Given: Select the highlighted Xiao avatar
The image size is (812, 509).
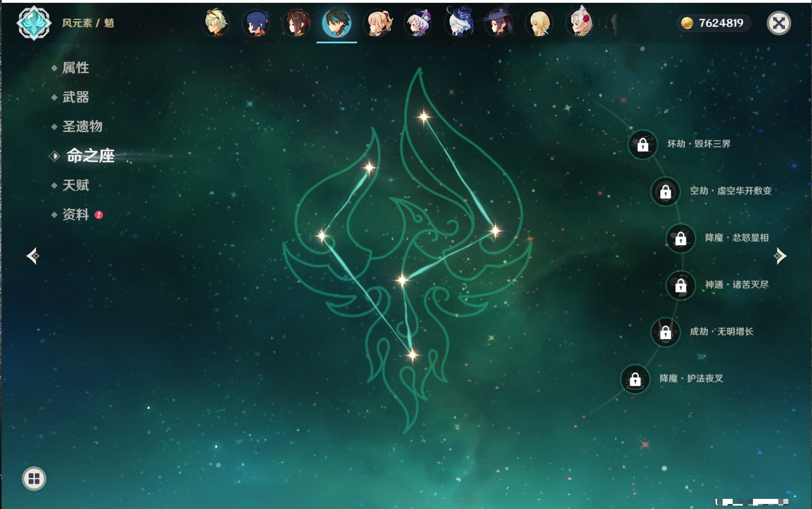Looking at the screenshot, I should point(337,23).
